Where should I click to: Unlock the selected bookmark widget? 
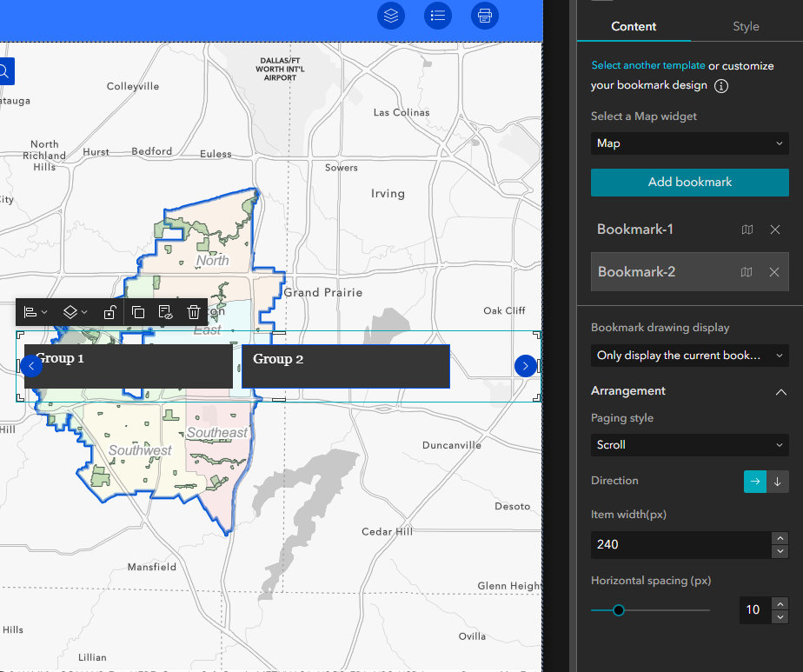point(110,312)
